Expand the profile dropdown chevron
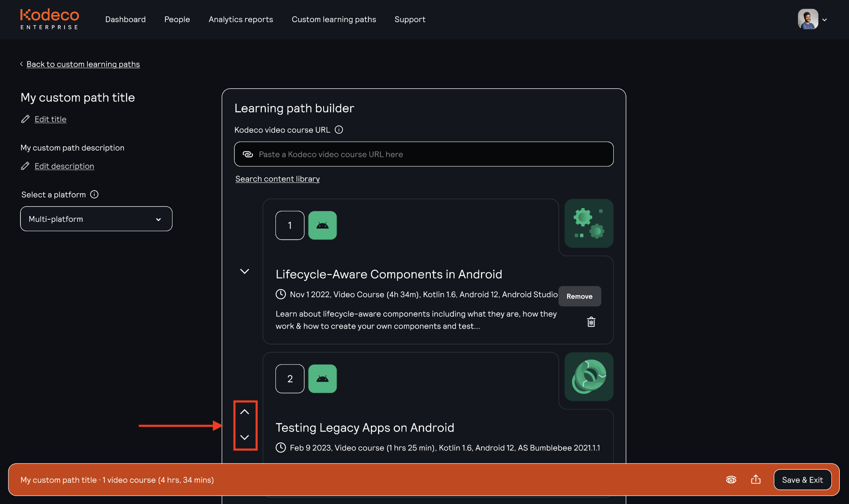 [825, 20]
